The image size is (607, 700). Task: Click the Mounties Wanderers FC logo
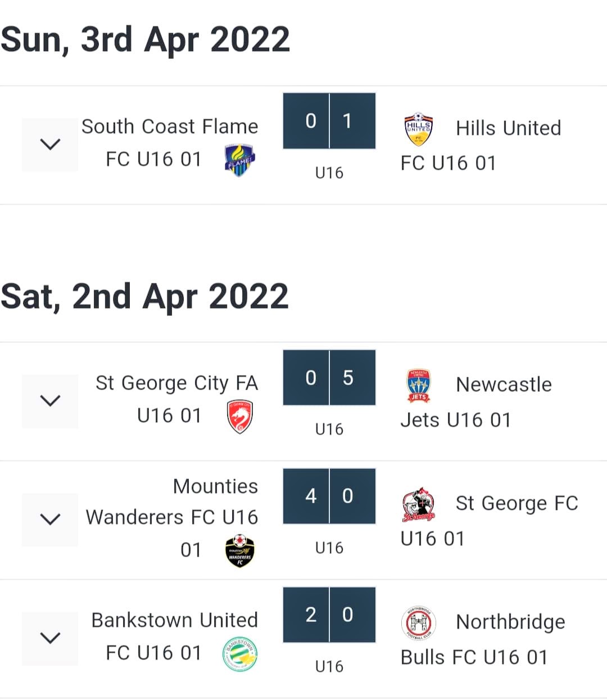[x=239, y=550]
